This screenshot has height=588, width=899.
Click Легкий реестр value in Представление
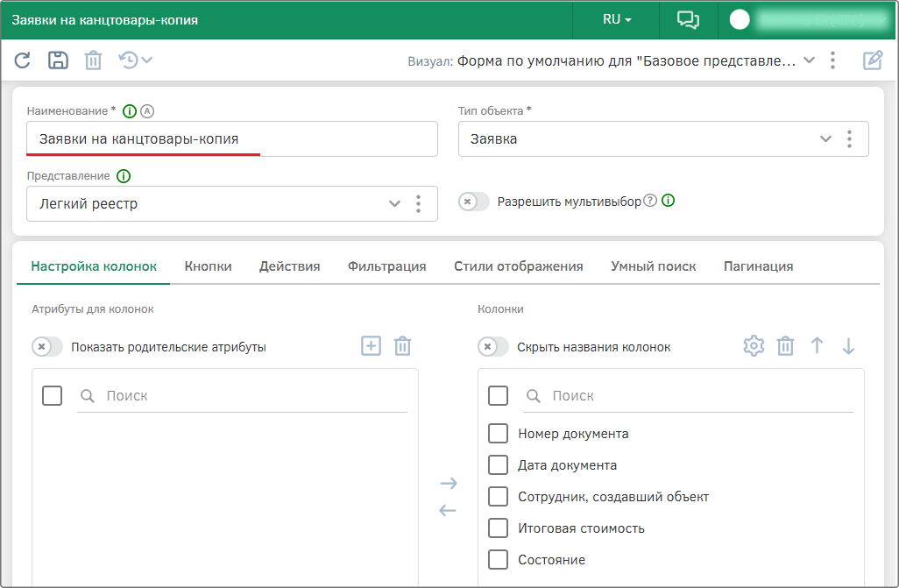(x=88, y=203)
